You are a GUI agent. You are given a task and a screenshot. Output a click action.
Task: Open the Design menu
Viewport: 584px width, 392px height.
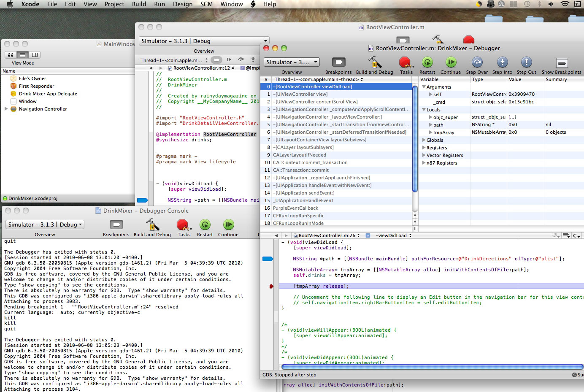(x=183, y=4)
